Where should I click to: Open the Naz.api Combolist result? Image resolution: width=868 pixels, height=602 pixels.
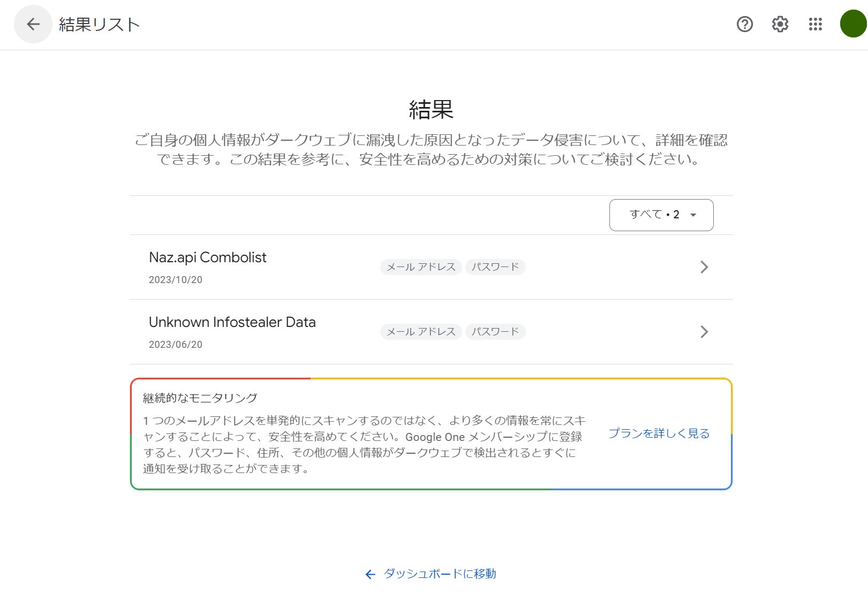(x=207, y=257)
